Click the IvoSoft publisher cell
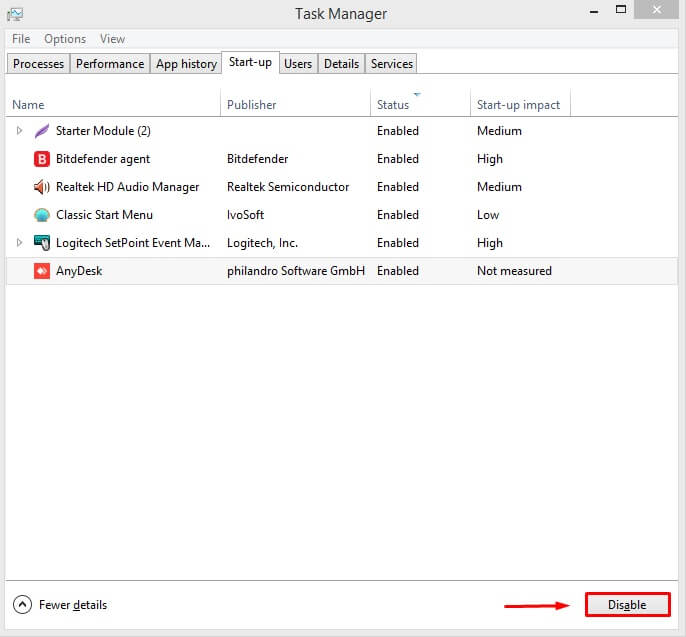Viewport: 686px width, 637px height. tap(245, 215)
